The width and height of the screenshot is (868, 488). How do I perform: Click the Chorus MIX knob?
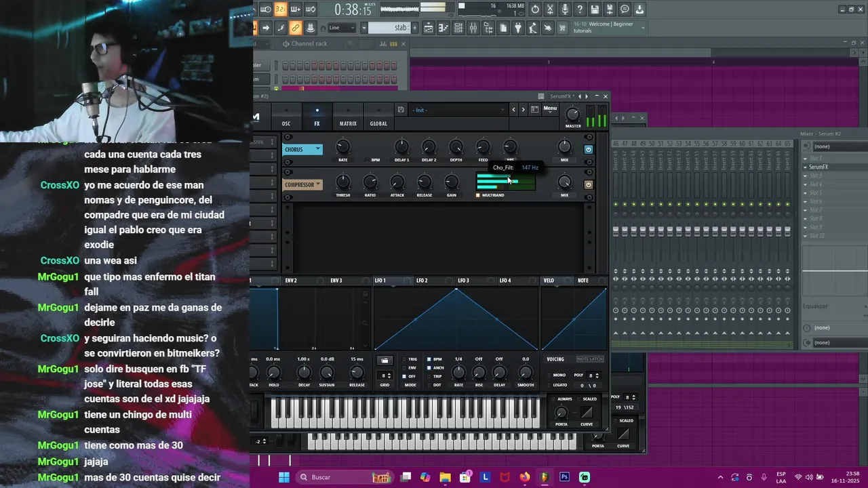pyautogui.click(x=564, y=146)
